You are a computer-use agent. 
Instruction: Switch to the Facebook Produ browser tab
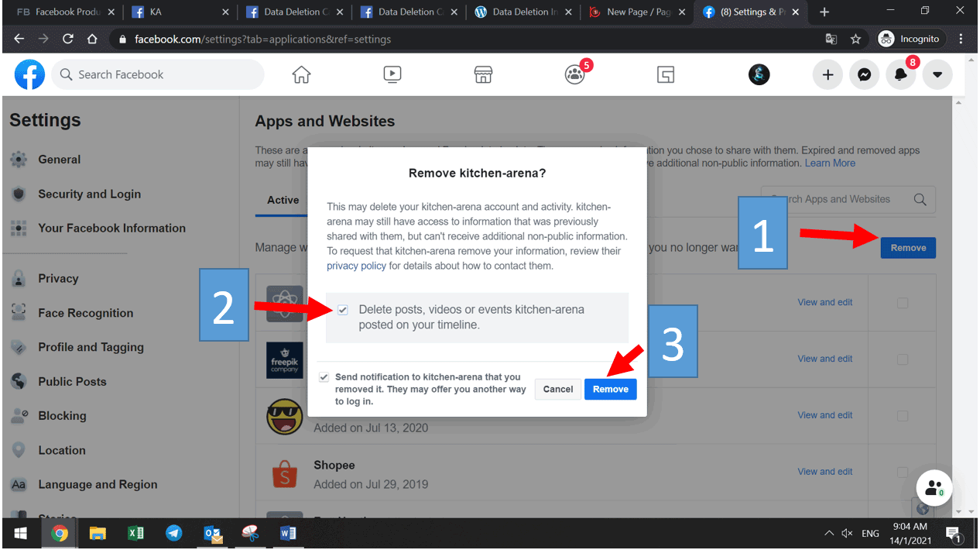coord(67,12)
